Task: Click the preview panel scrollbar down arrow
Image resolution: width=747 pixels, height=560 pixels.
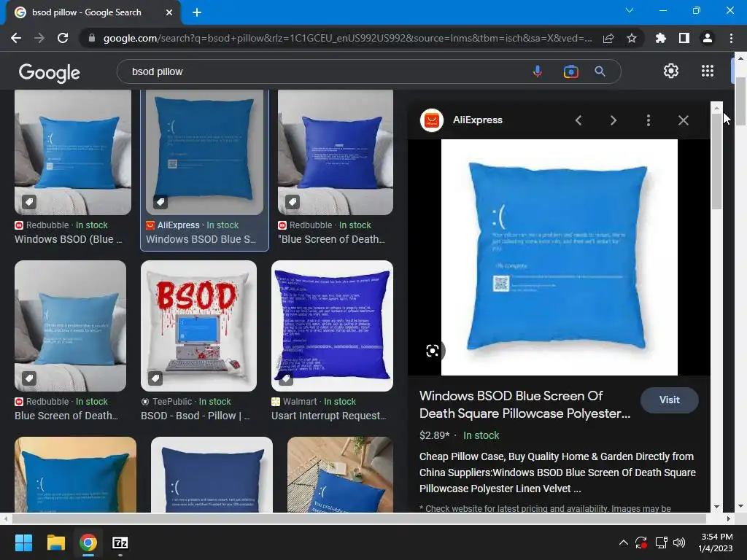Action: pos(716,507)
